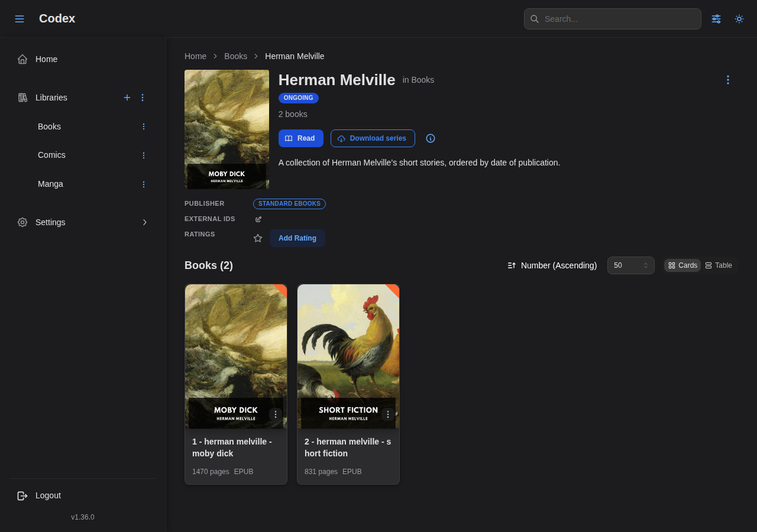This screenshot has width=757, height=532.
Task: Select Libraries in sidebar
Action: [x=51, y=98]
